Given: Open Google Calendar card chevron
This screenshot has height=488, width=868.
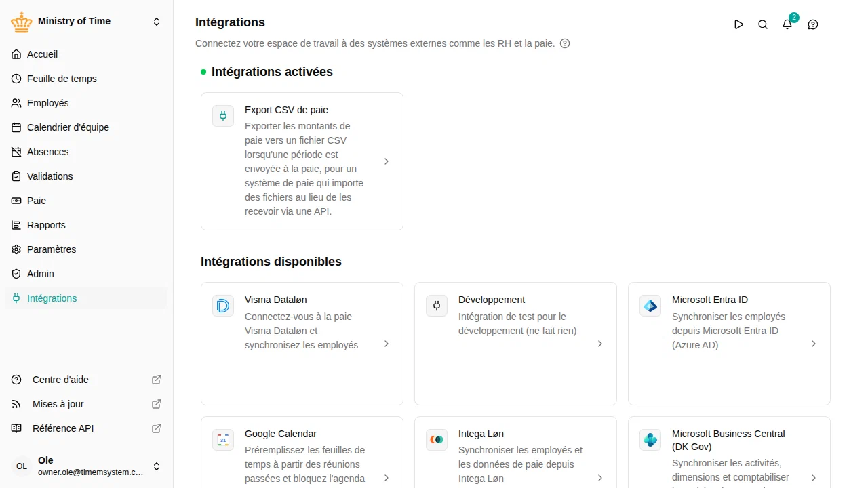Looking at the screenshot, I should 387,478.
